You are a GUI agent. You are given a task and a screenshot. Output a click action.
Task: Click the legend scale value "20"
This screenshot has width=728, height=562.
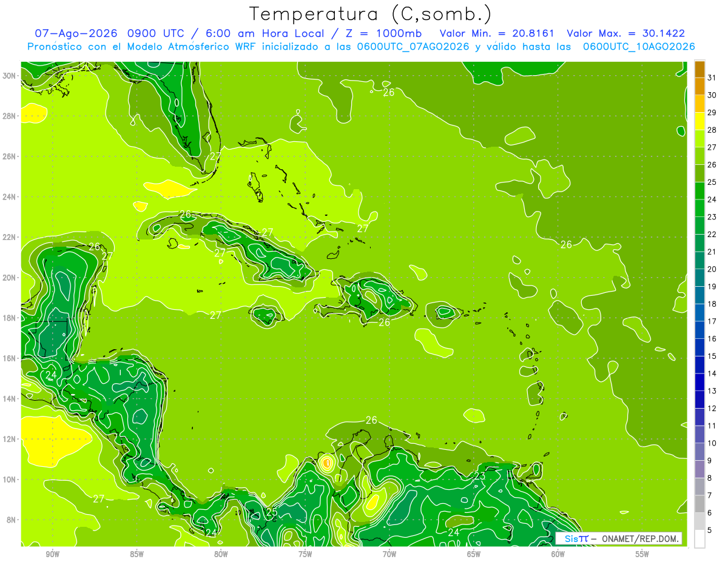712,269
